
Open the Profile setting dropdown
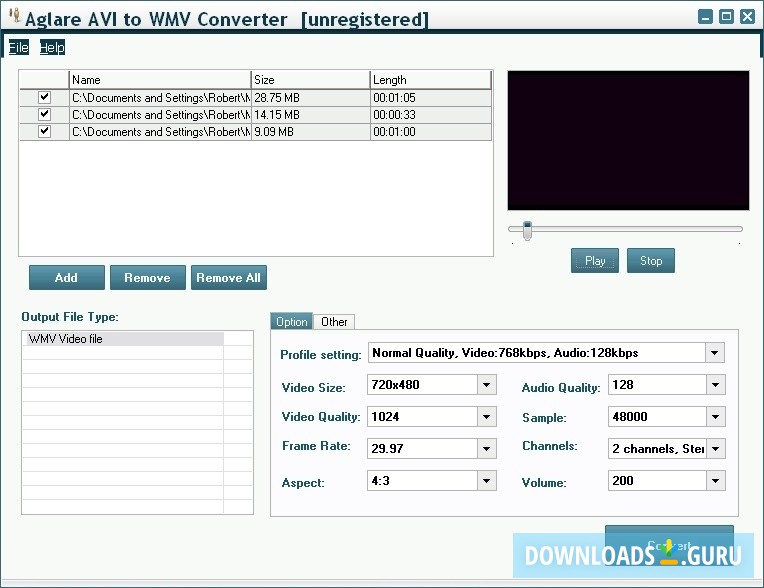[714, 353]
